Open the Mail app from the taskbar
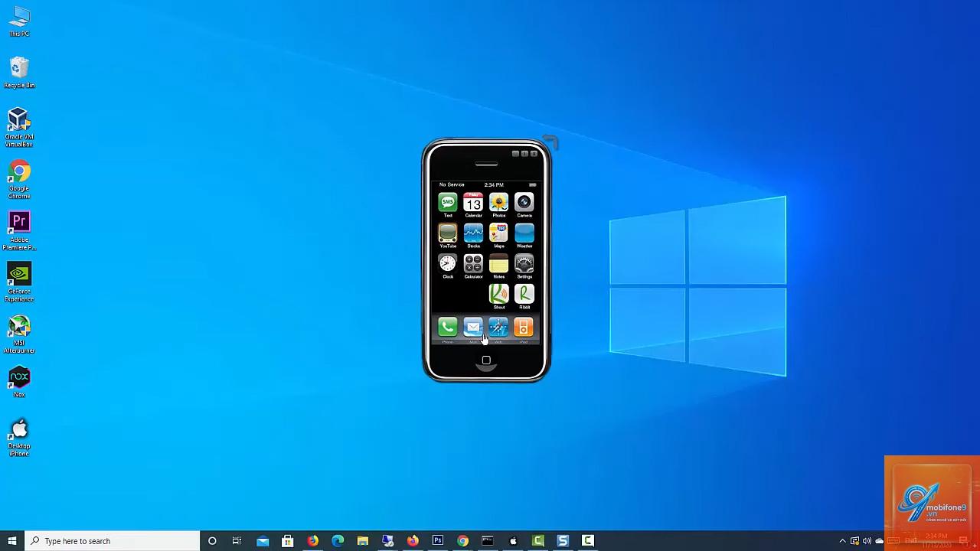The width and height of the screenshot is (980, 551). [263, 541]
